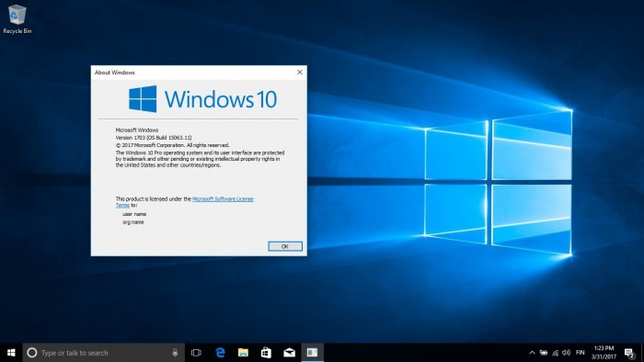This screenshot has width=644, height=362.
Task: Expand the hidden system tray icons
Action: point(532,353)
